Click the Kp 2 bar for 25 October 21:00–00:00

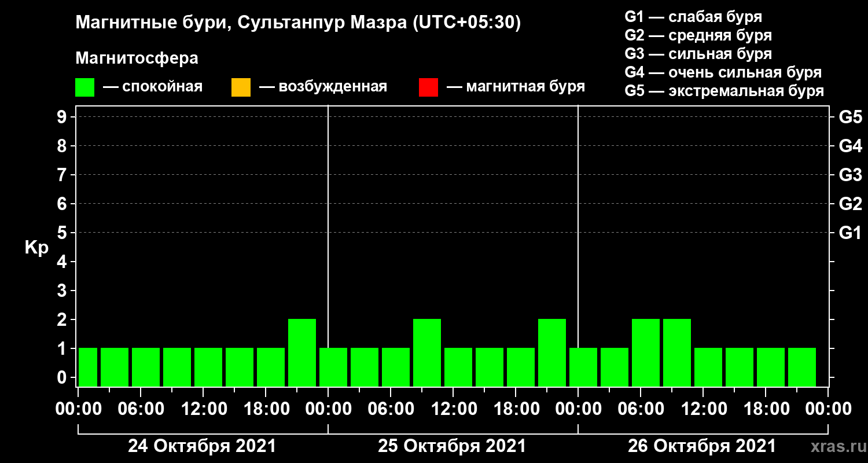coord(552,352)
